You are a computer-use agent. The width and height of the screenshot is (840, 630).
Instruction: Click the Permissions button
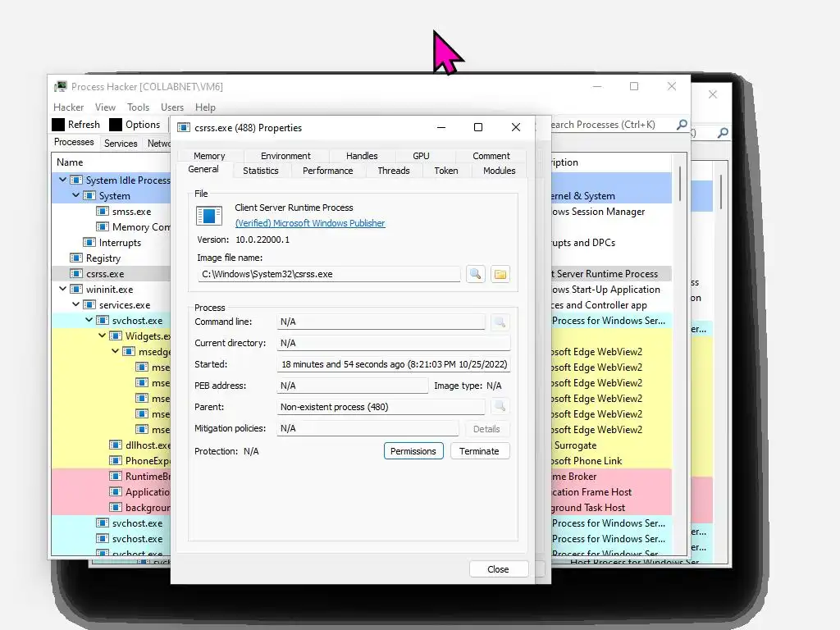pyautogui.click(x=413, y=451)
